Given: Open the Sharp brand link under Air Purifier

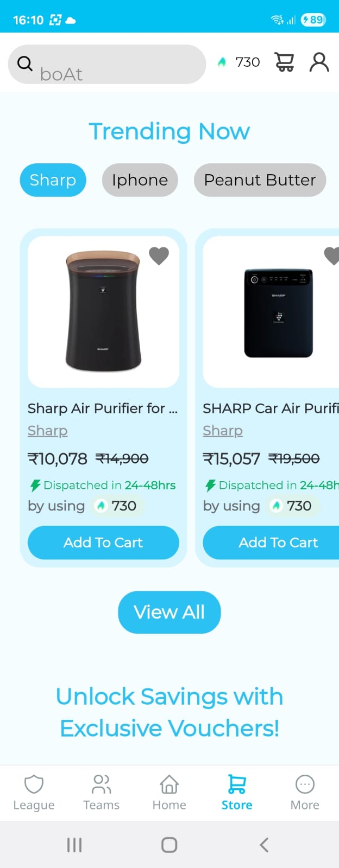Looking at the screenshot, I should tap(48, 431).
